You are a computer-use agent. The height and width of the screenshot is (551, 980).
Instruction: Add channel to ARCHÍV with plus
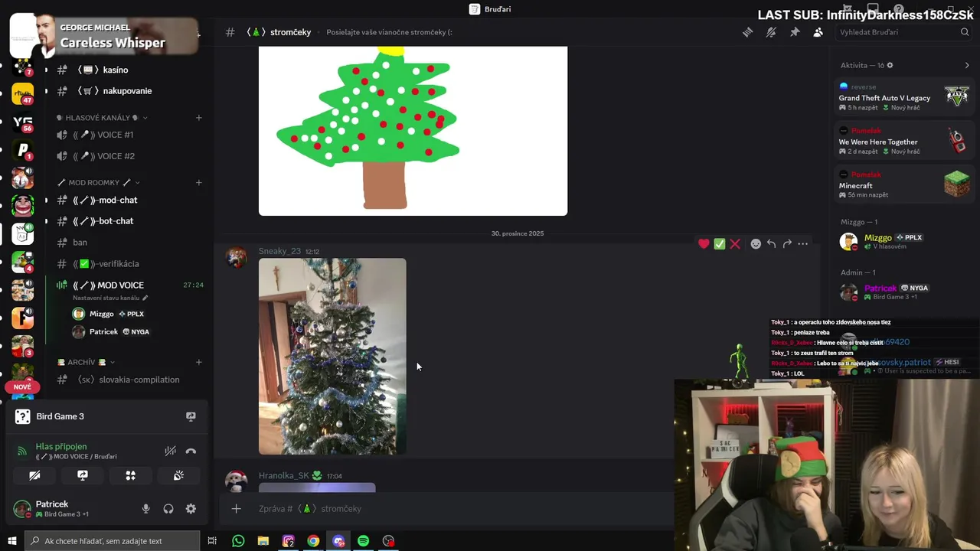pos(198,362)
